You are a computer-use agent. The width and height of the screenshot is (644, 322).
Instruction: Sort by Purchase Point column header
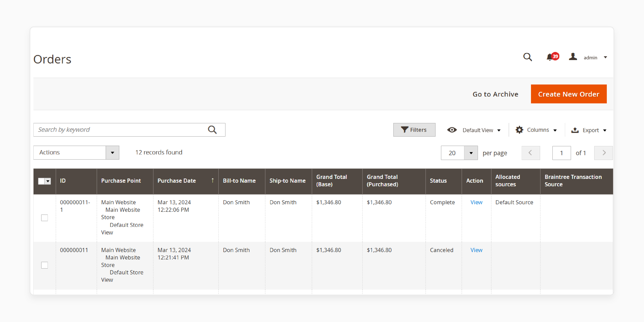(x=125, y=181)
